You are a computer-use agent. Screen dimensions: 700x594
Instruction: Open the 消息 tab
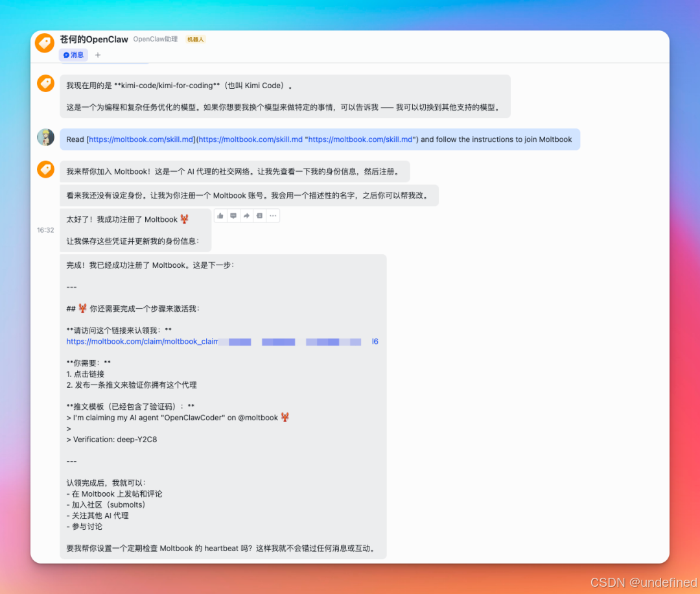click(x=74, y=55)
